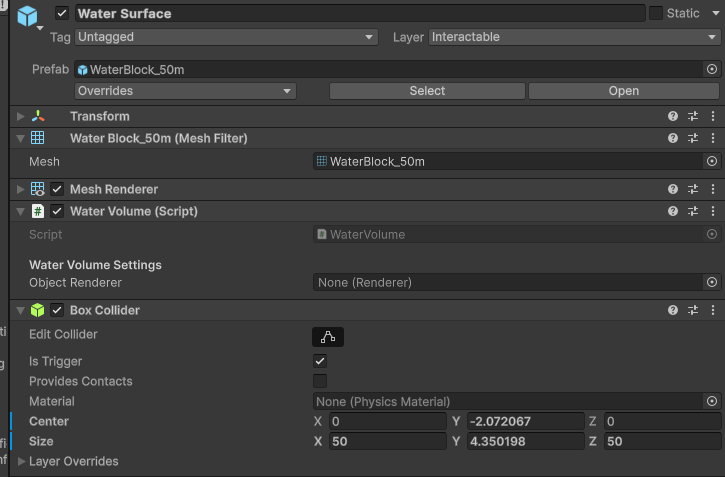Image resolution: width=725 pixels, height=477 pixels.
Task: Disable the Mesh Renderer component checkbox
Action: (x=57, y=189)
